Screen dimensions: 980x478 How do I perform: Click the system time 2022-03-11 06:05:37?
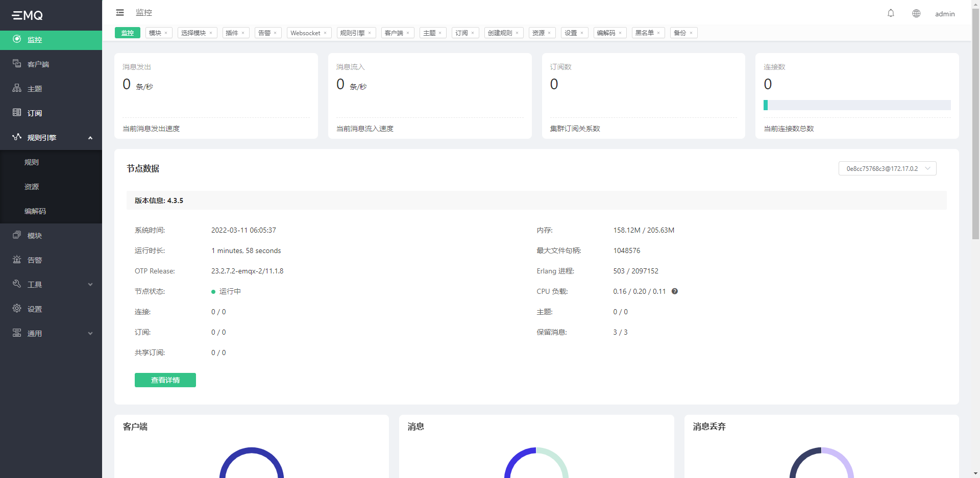point(243,230)
